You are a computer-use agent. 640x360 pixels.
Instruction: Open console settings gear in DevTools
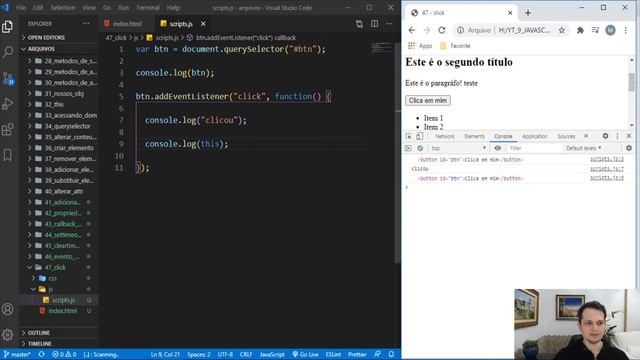(629, 148)
